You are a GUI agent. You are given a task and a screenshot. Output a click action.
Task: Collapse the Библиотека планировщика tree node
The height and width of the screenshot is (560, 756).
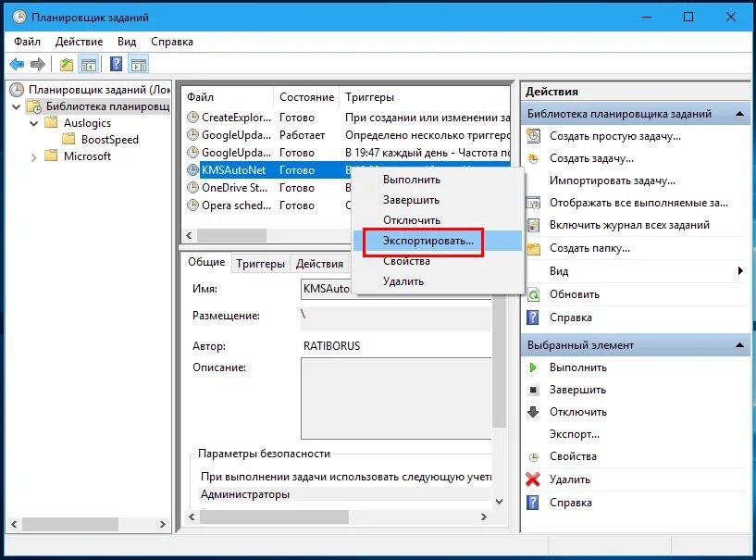pyautogui.click(x=17, y=106)
